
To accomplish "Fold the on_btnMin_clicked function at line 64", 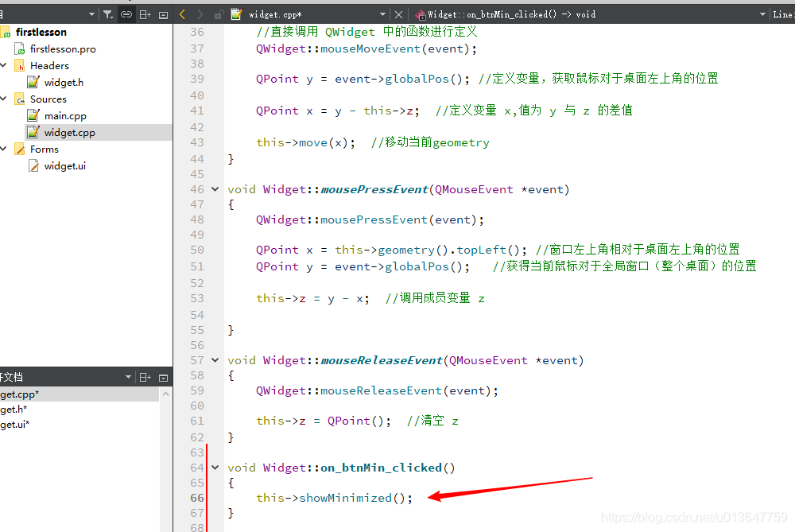I will pyautogui.click(x=215, y=468).
